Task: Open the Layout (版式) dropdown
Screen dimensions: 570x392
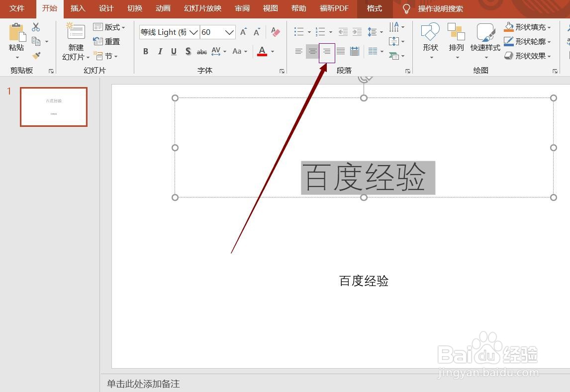Action: [x=109, y=27]
